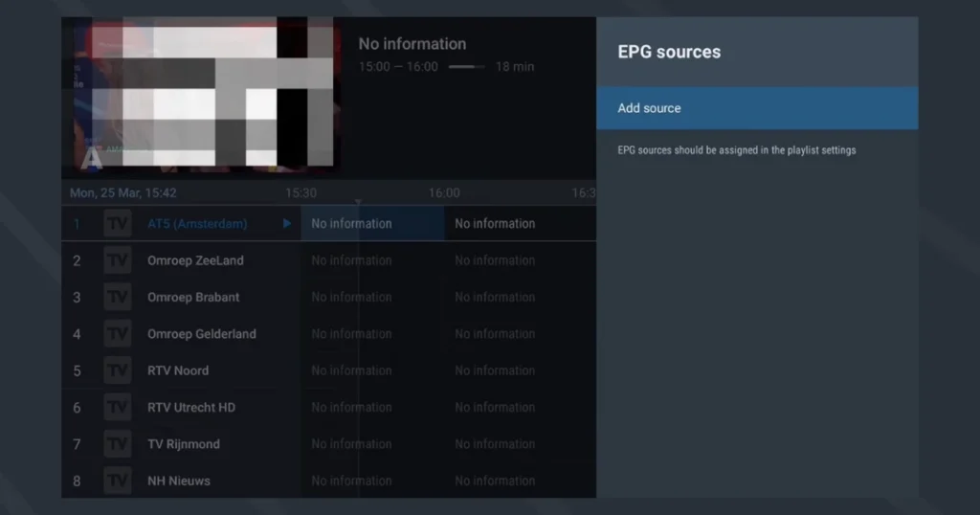Click the play arrow beside AT5 (Amsterdam)
Image resolution: width=980 pixels, height=515 pixels.
[287, 223]
